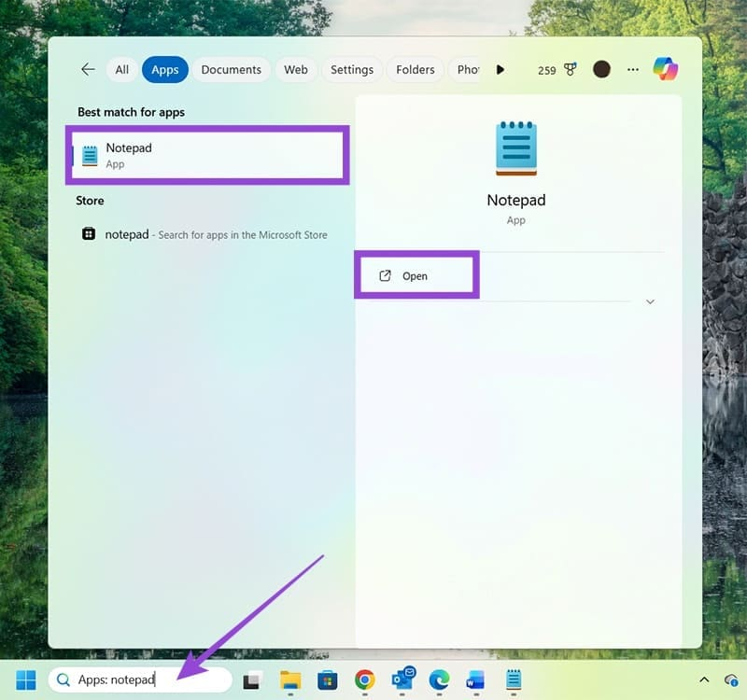This screenshot has height=700, width=747.
Task: Open Microsoft Store from the taskbar
Action: tap(328, 679)
